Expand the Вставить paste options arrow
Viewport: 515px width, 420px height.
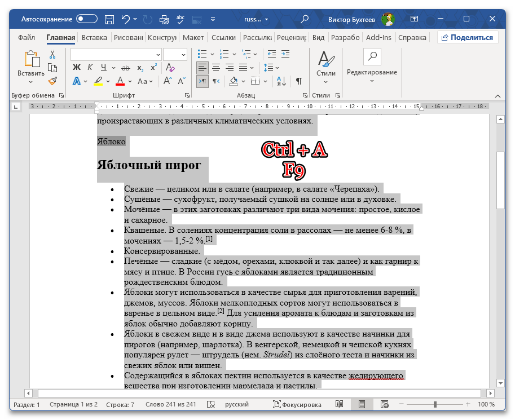coord(31,82)
